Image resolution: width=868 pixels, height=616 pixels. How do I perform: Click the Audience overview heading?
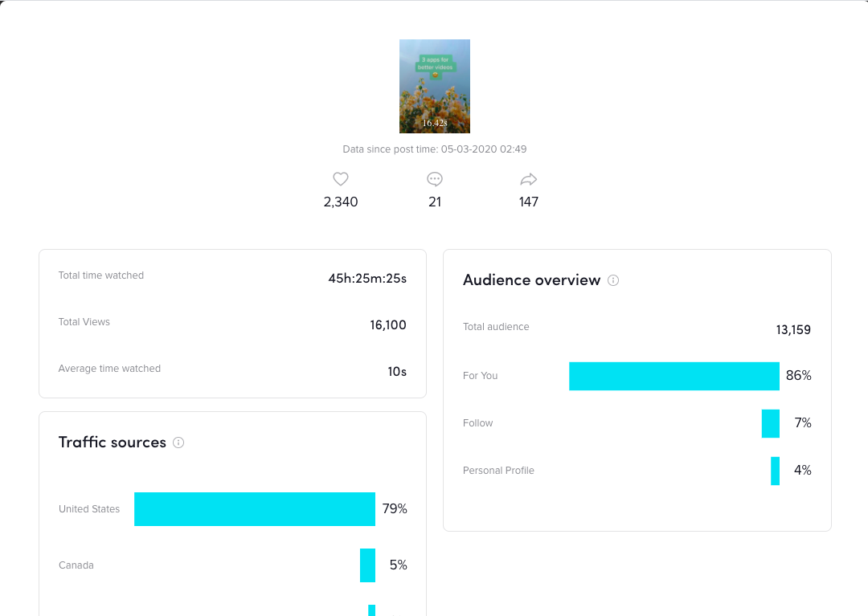531,280
